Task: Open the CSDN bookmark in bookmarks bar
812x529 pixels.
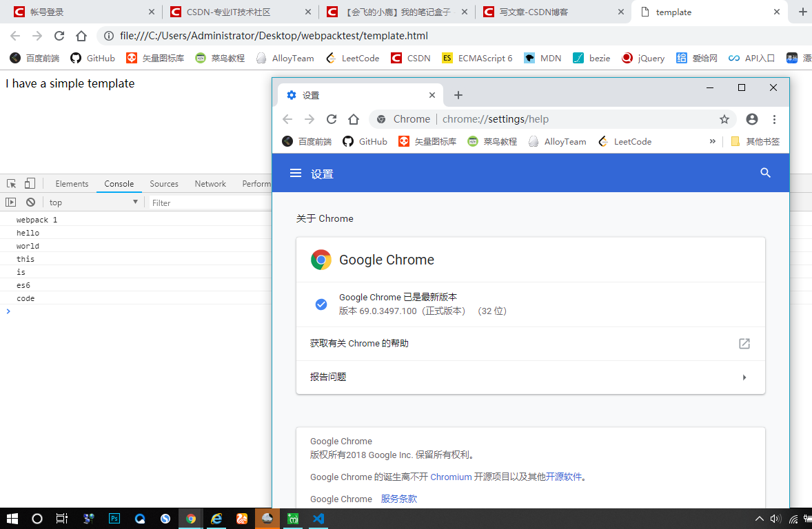Action: point(411,58)
